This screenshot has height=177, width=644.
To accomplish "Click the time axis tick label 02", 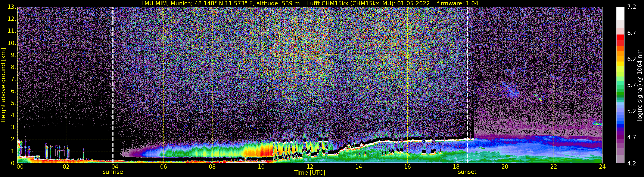I will point(66,167).
